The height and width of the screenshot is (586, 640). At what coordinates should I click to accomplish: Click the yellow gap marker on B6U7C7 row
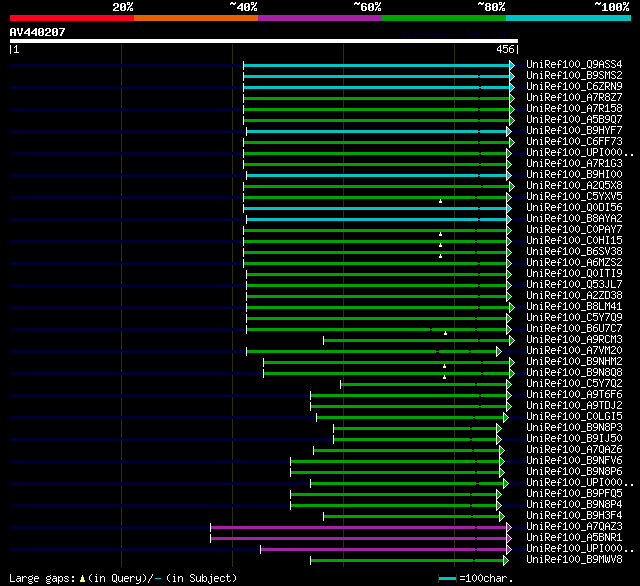(445, 333)
